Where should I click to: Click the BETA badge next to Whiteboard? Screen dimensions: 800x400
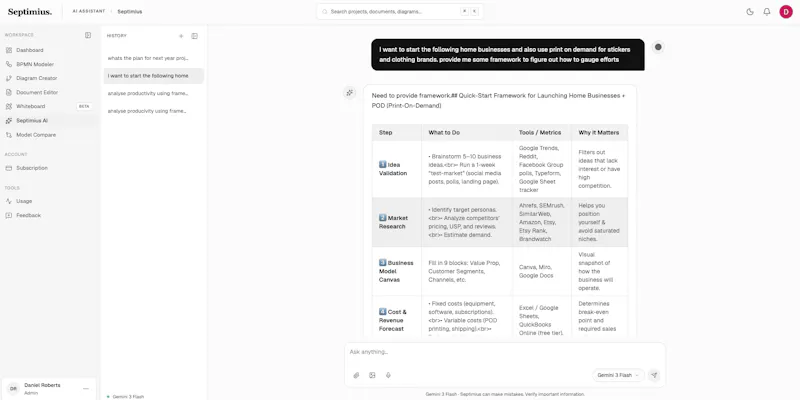pos(84,106)
